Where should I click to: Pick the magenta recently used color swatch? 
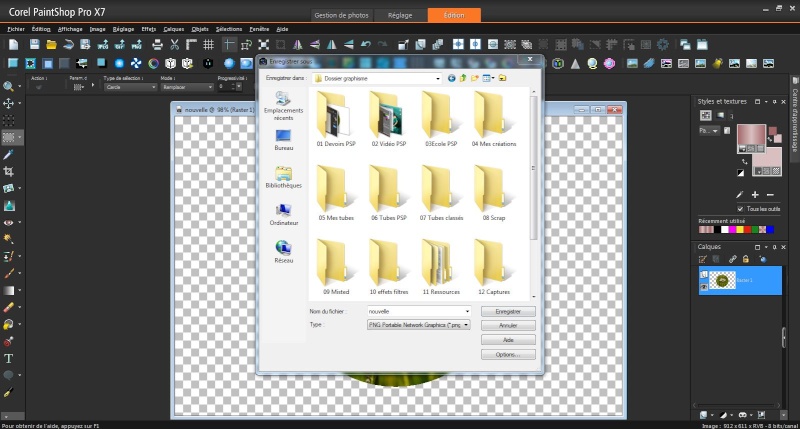pyautogui.click(x=732, y=230)
